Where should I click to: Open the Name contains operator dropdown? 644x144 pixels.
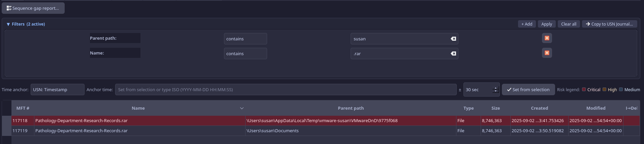[x=245, y=53]
